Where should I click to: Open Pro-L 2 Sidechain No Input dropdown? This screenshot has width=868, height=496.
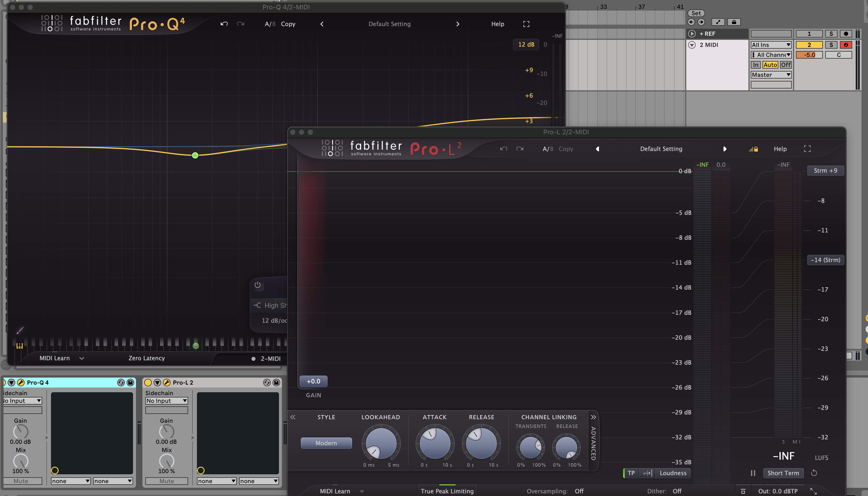pyautogui.click(x=166, y=401)
